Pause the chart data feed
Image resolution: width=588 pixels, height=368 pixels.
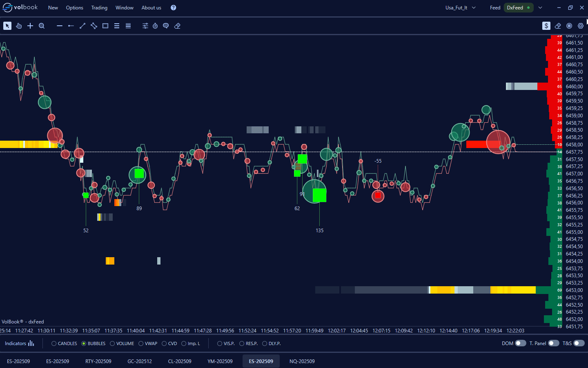tap(569, 26)
